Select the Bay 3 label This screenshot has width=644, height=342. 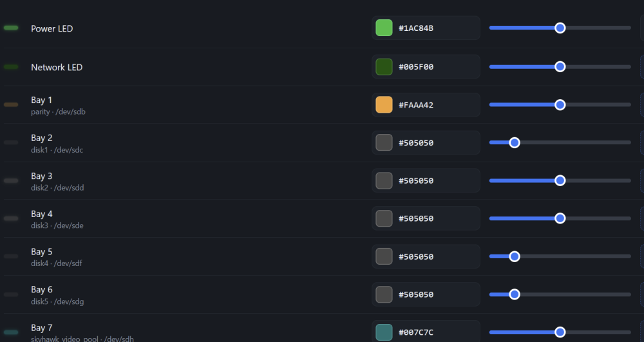click(x=41, y=176)
